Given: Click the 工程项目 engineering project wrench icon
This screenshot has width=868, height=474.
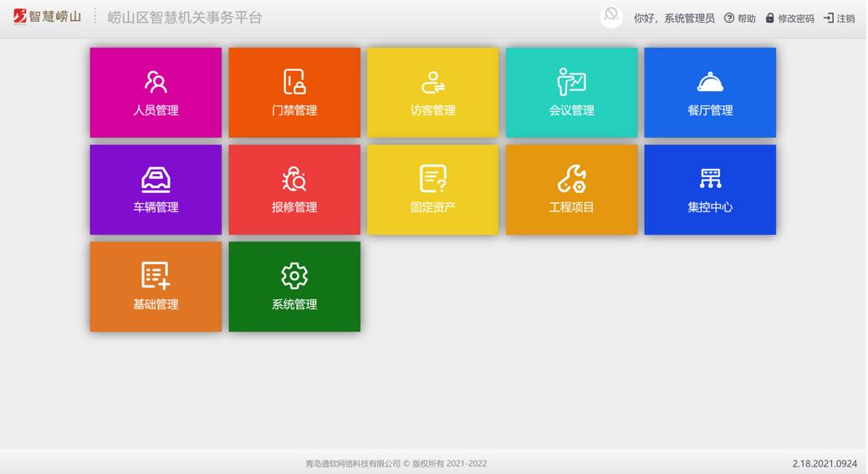Looking at the screenshot, I should [571, 179].
